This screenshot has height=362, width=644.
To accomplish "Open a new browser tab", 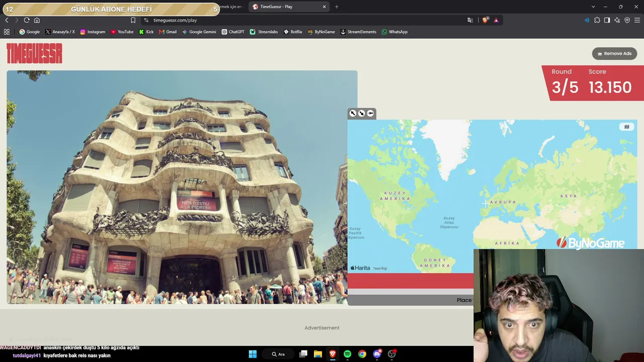I will coord(337,7).
